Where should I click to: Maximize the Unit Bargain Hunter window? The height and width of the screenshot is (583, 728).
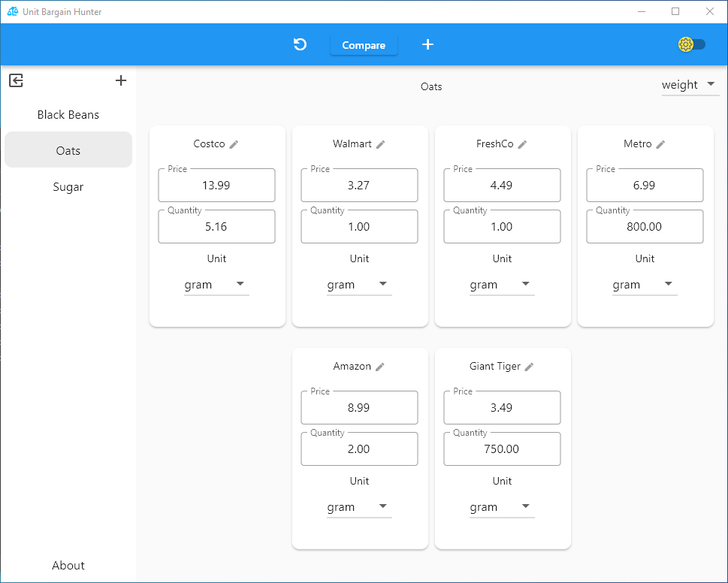pyautogui.click(x=675, y=11)
